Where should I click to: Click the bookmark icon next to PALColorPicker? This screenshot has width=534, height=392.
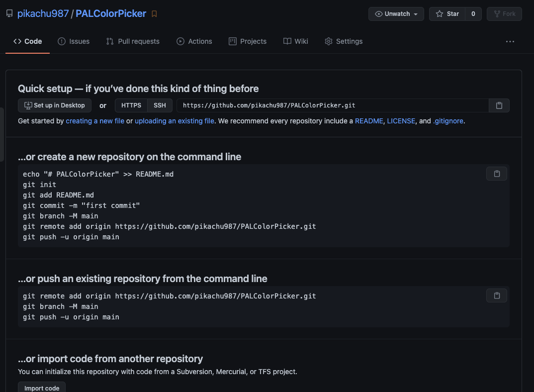154,13
